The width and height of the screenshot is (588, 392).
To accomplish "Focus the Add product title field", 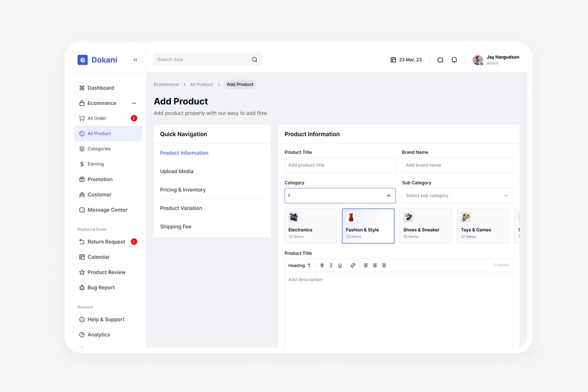I will pyautogui.click(x=340, y=165).
